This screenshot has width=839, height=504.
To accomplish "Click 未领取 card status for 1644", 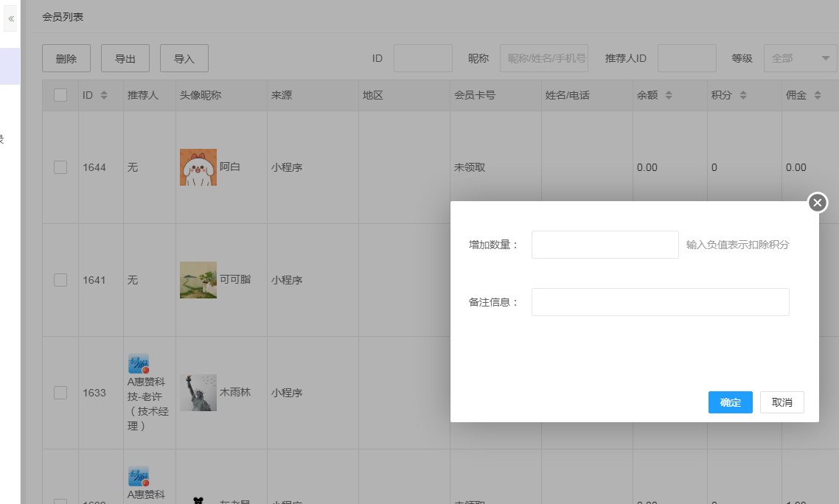I will (x=469, y=167).
